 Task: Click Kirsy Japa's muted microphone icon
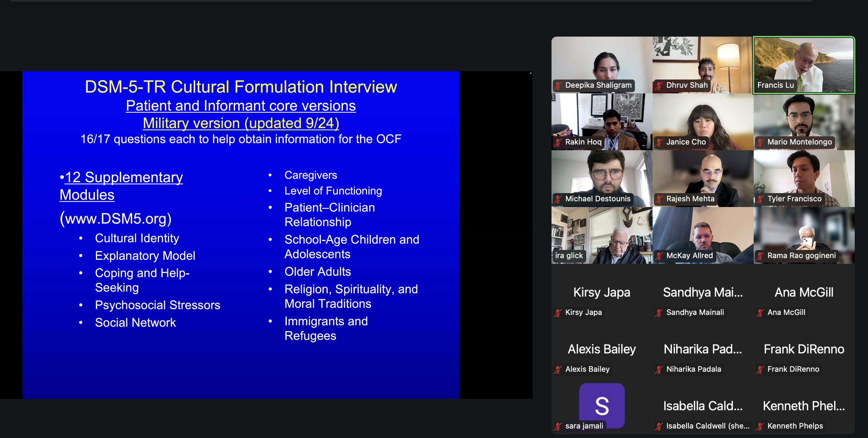(558, 313)
